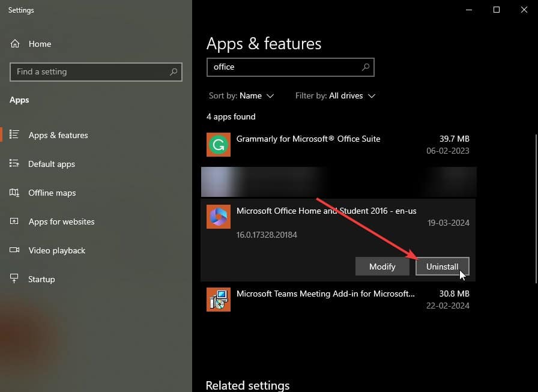Image resolution: width=538 pixels, height=392 pixels.
Task: Click search magnifier in office search box
Action: tap(366, 67)
